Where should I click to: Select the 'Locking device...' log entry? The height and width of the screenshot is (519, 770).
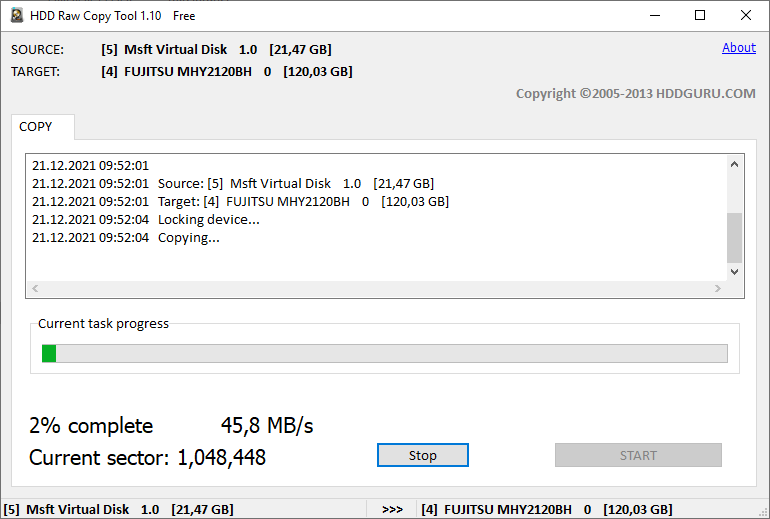[208, 220]
